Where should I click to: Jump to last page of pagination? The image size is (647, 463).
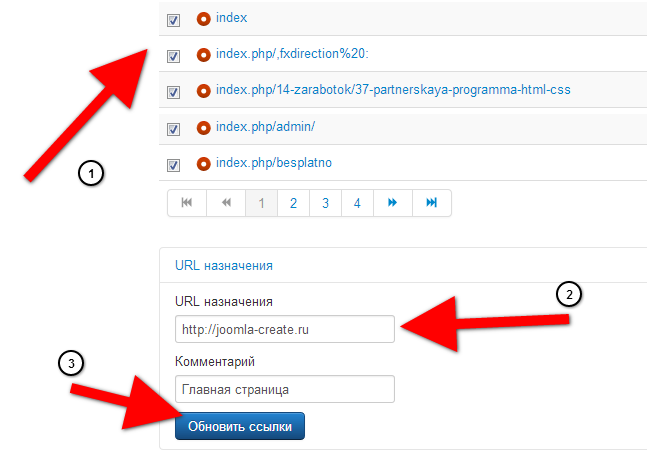click(432, 203)
